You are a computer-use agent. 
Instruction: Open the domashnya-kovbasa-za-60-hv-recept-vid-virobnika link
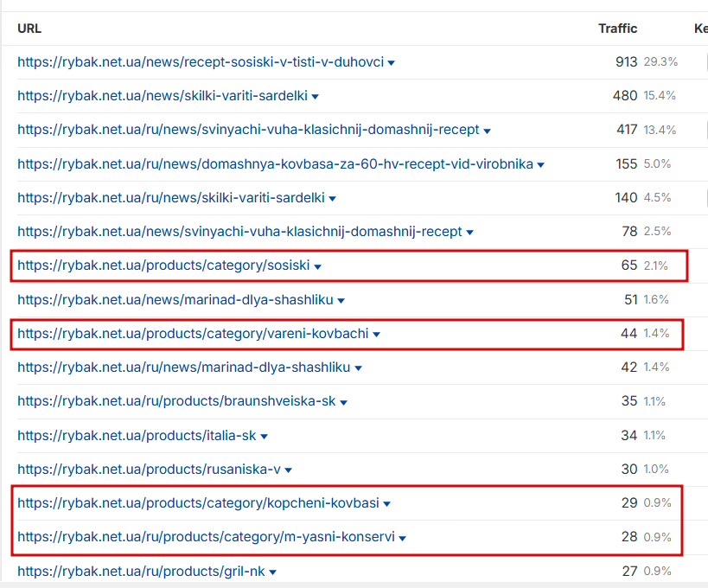point(276,164)
